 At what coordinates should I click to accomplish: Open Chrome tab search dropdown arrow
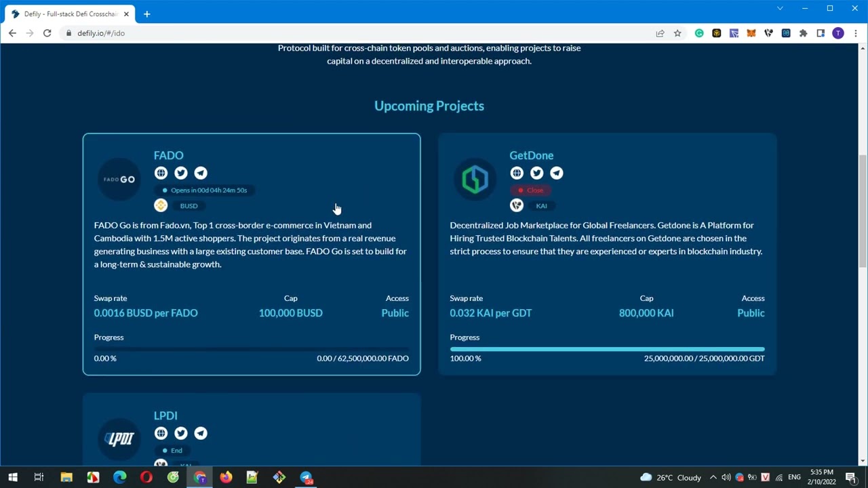pyautogui.click(x=780, y=8)
